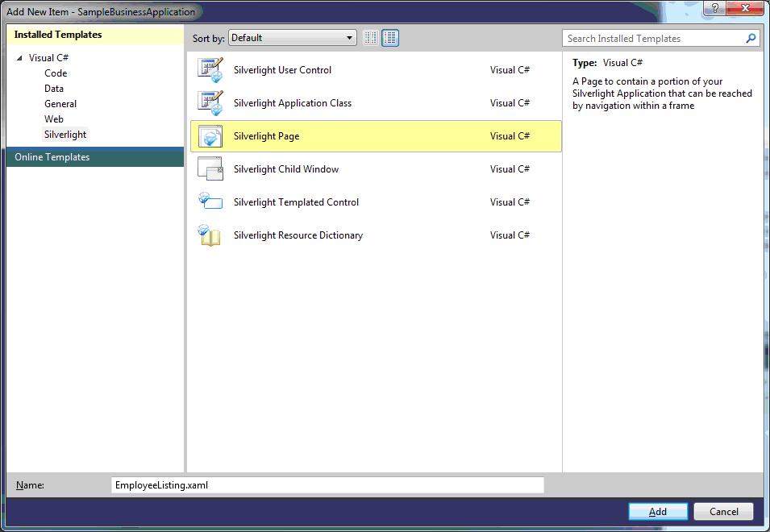
Task: Focus the Name field with EmployeeListing.xaml
Action: (327, 485)
